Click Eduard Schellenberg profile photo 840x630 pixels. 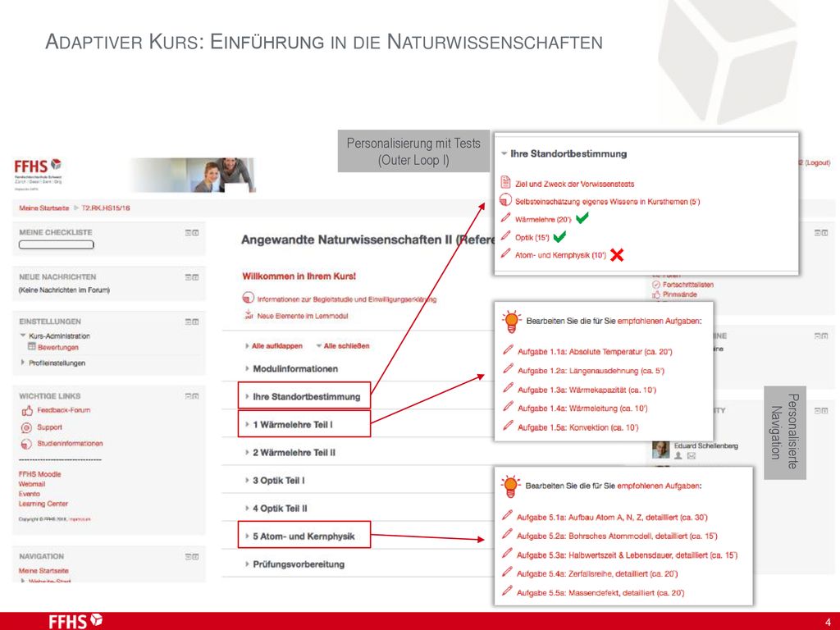(x=661, y=450)
